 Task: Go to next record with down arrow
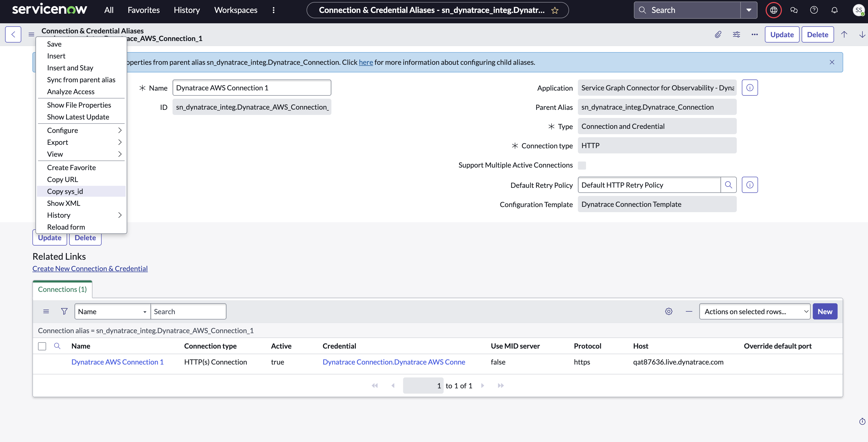(862, 34)
